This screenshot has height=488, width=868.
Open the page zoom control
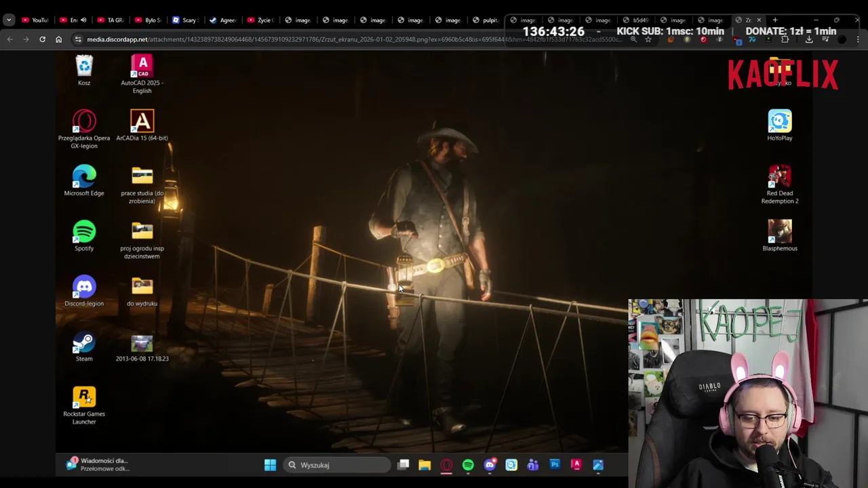[x=633, y=39]
